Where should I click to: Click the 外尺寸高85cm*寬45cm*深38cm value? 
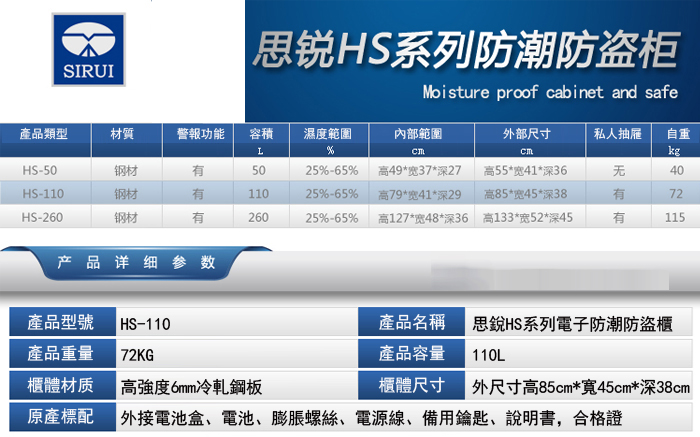581,387
